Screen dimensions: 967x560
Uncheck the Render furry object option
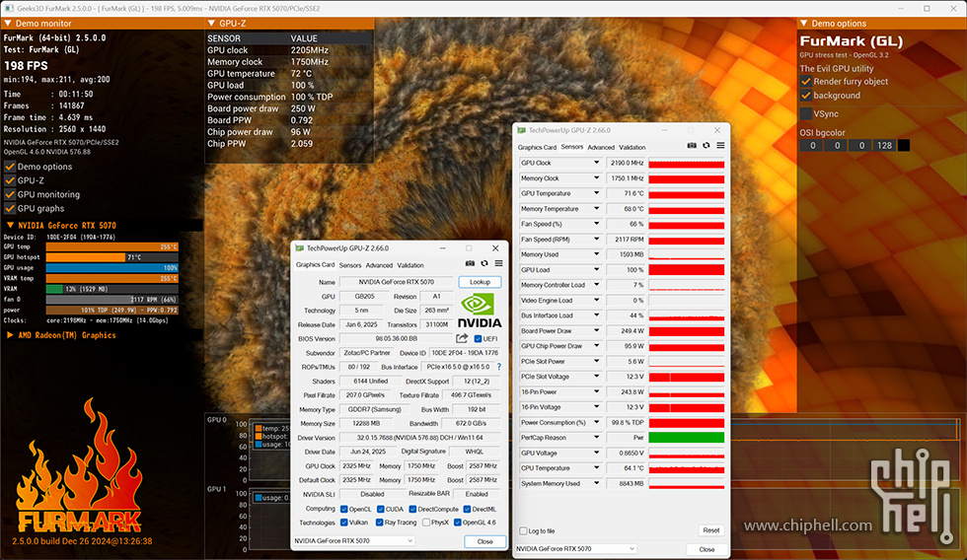805,81
